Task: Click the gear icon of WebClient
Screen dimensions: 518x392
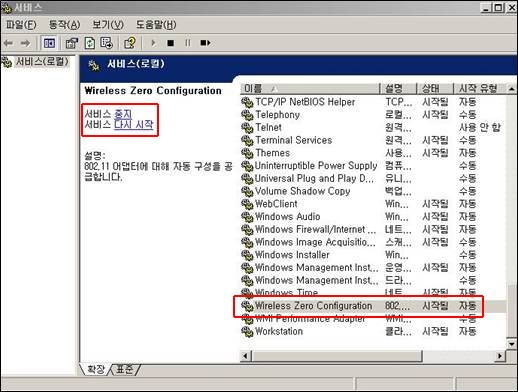Action: tap(247, 204)
